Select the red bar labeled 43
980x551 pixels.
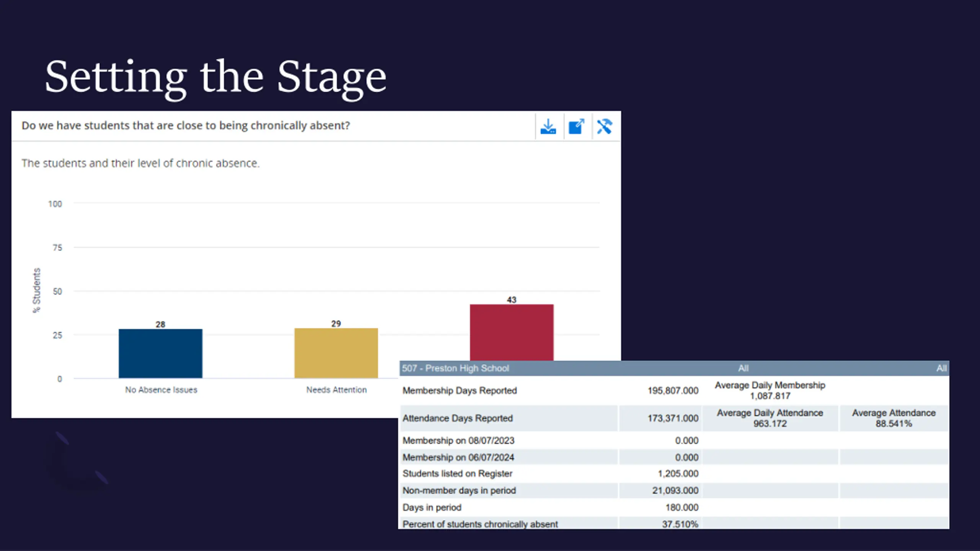512,332
